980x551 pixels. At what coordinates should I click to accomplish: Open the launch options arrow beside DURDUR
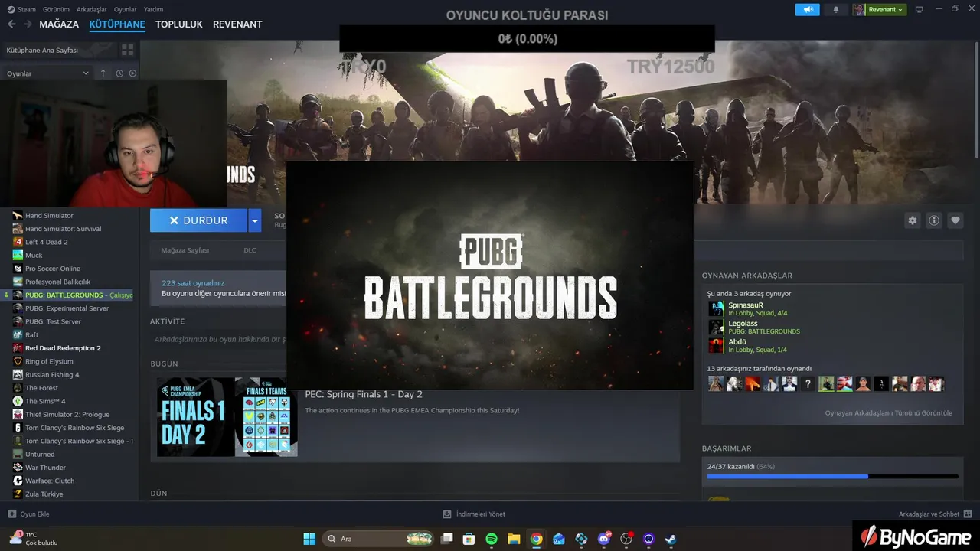pyautogui.click(x=255, y=220)
